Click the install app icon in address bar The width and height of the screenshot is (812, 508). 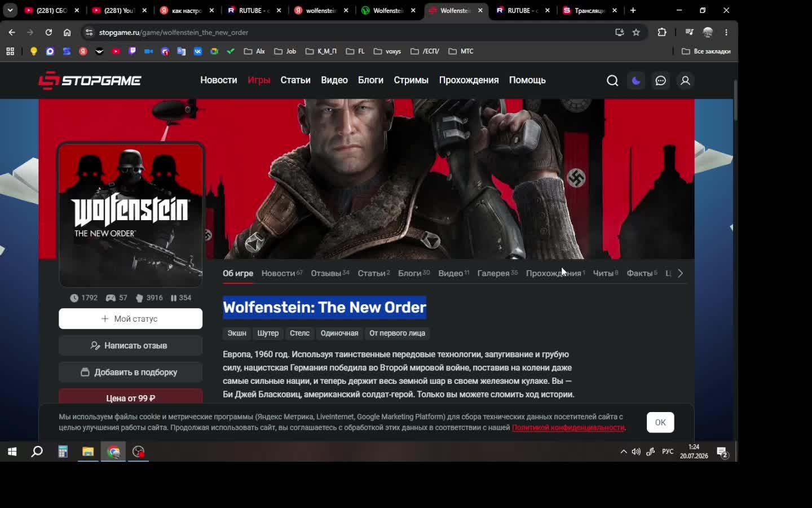[x=620, y=32]
